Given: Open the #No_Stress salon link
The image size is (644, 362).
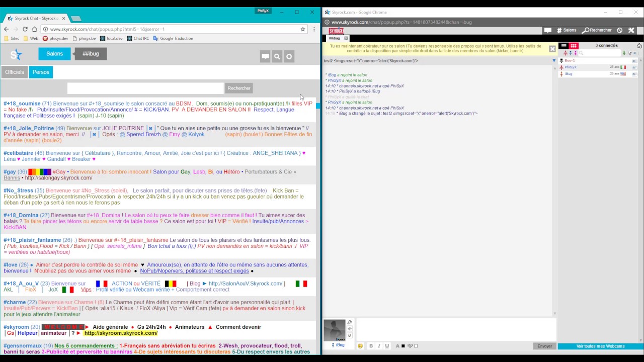Looking at the screenshot, I should point(18,191).
